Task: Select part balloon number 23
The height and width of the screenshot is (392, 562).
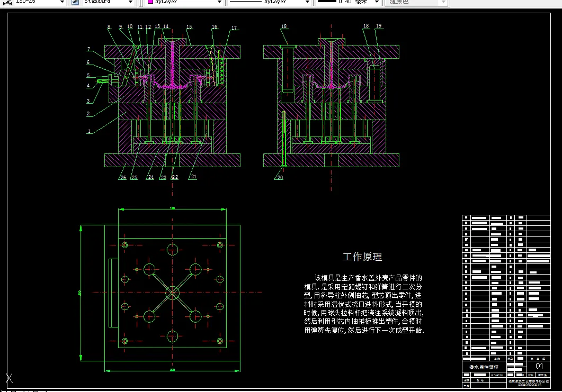Action: pyautogui.click(x=164, y=178)
